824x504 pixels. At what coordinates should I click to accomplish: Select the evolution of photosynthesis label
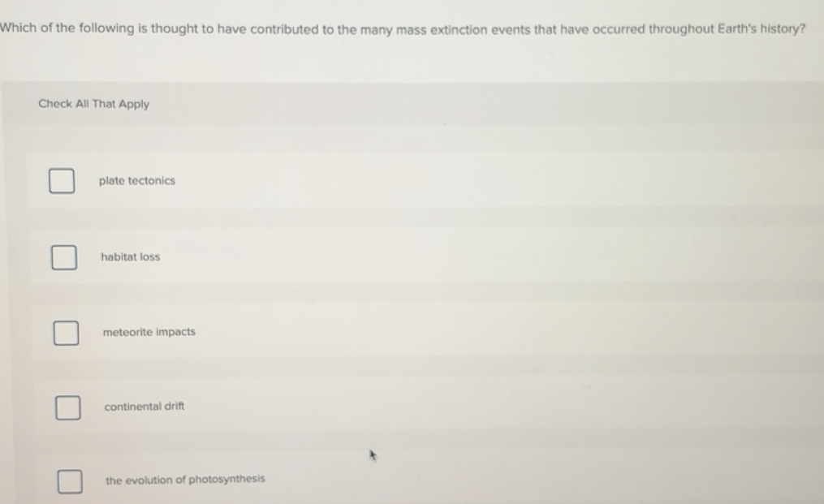pyautogui.click(x=184, y=478)
